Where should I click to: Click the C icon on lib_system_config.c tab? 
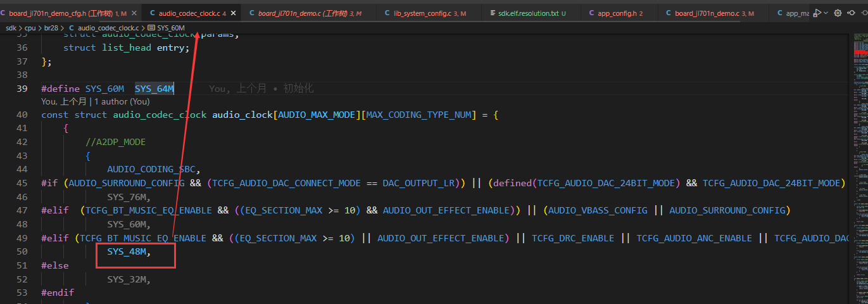coord(387,13)
